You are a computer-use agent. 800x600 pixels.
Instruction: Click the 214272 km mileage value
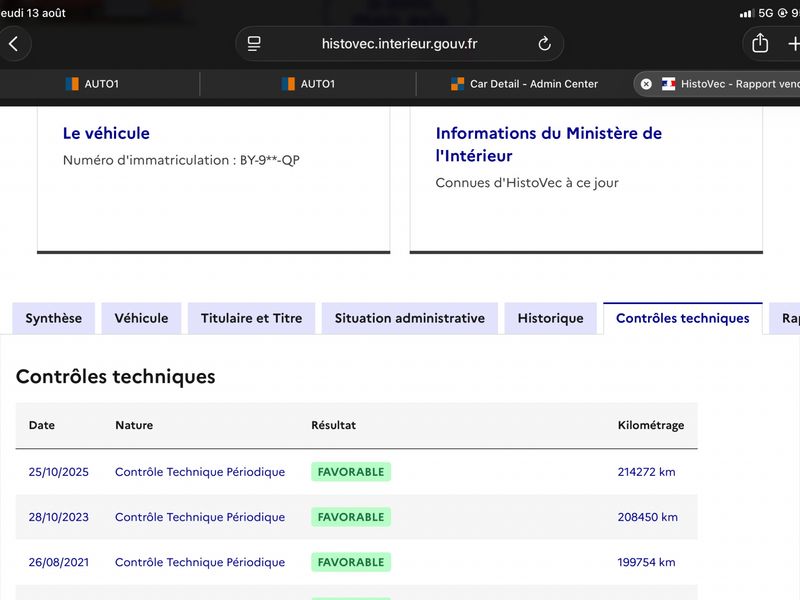click(646, 472)
